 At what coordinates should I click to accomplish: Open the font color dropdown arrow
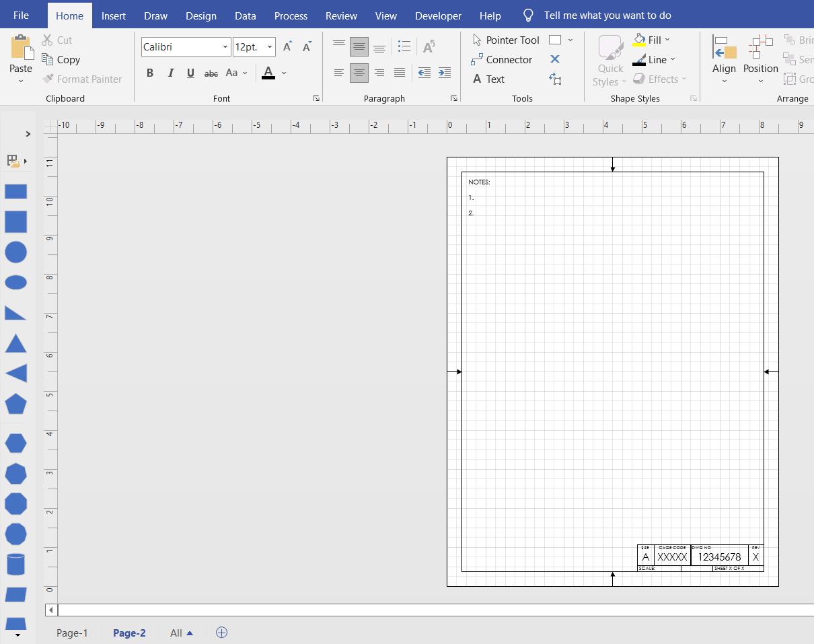pos(284,73)
